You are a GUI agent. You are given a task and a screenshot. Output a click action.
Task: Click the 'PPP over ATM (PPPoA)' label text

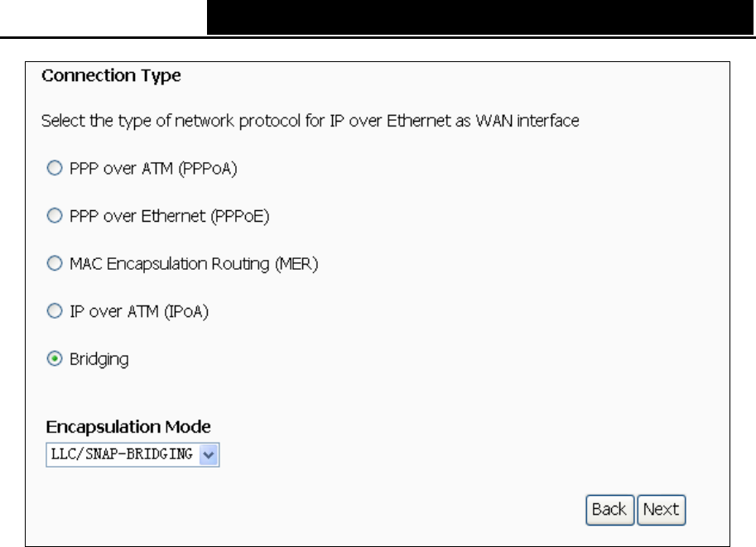click(153, 169)
